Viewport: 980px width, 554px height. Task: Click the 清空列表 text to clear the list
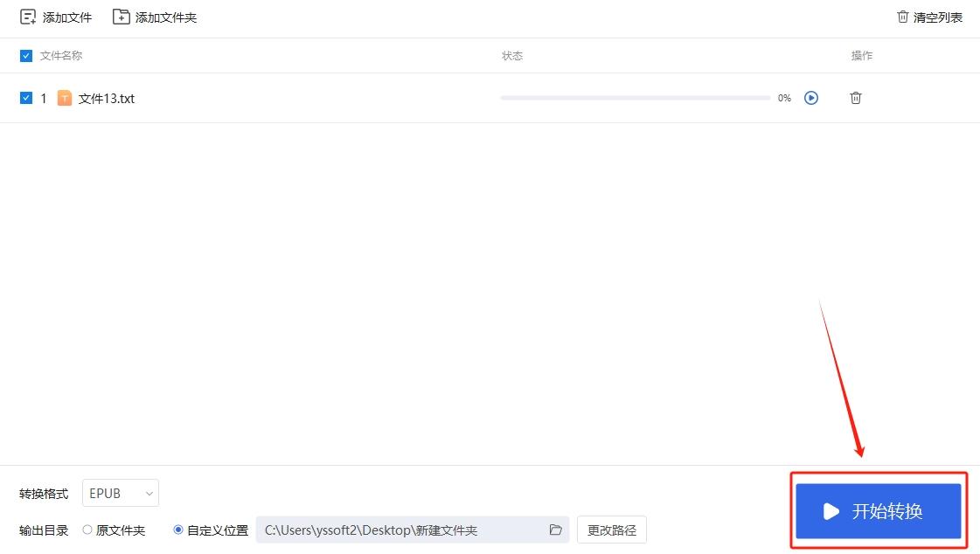pos(937,17)
